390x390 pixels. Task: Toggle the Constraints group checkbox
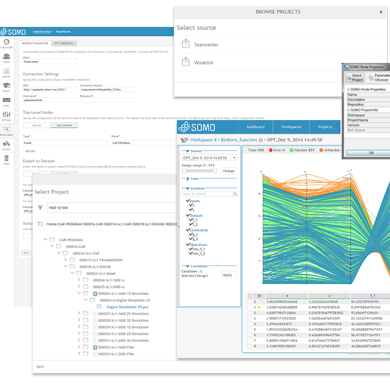pyautogui.click(x=188, y=230)
